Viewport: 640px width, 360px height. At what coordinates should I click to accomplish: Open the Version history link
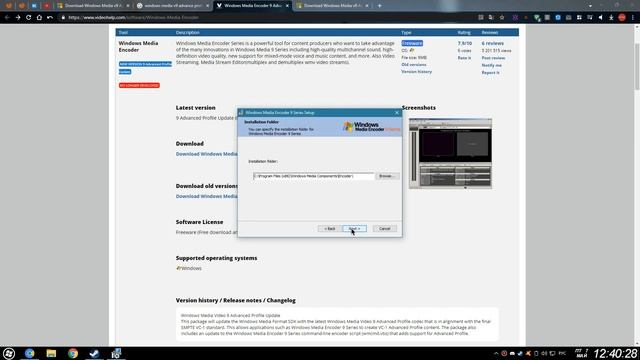(416, 72)
